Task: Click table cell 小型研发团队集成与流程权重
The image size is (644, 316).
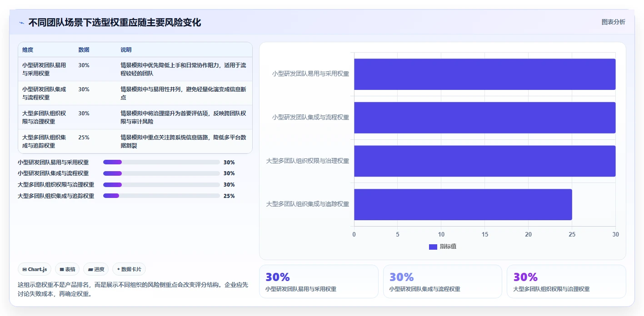Action: pyautogui.click(x=44, y=93)
